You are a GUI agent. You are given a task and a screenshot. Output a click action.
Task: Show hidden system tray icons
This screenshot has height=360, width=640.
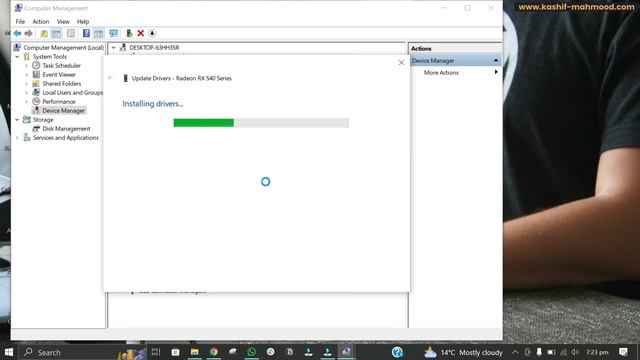coord(515,352)
